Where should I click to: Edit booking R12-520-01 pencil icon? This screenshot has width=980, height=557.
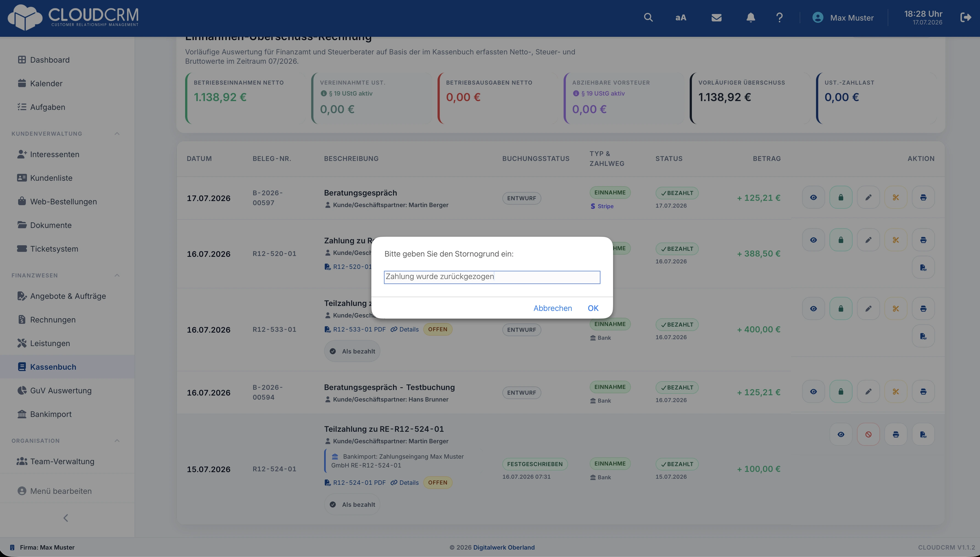[868, 240]
